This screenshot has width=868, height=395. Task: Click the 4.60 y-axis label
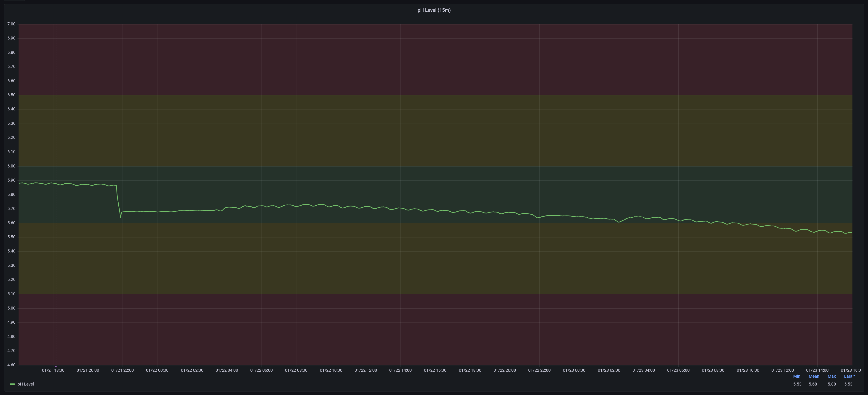[12, 365]
